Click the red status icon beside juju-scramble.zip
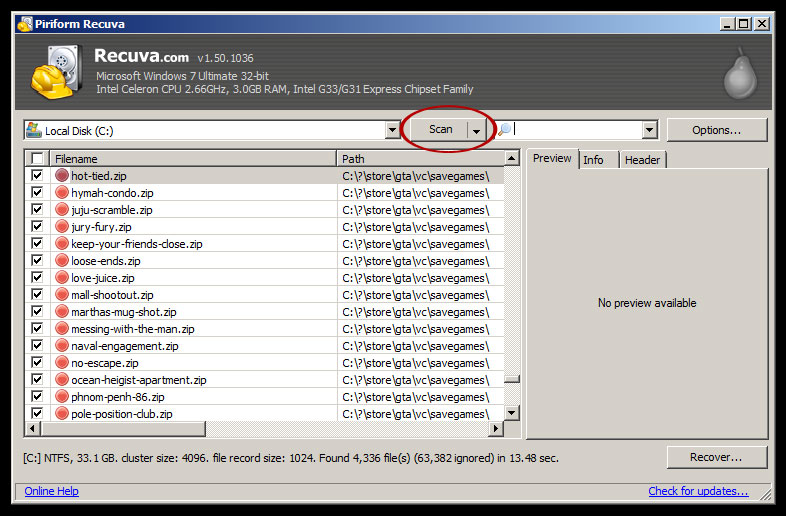This screenshot has width=786, height=516. [x=62, y=210]
